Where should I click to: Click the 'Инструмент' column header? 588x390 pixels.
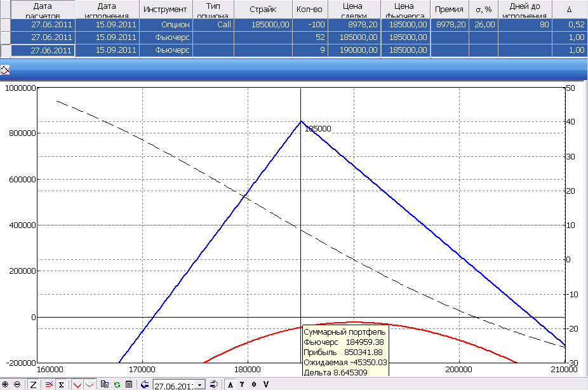165,10
